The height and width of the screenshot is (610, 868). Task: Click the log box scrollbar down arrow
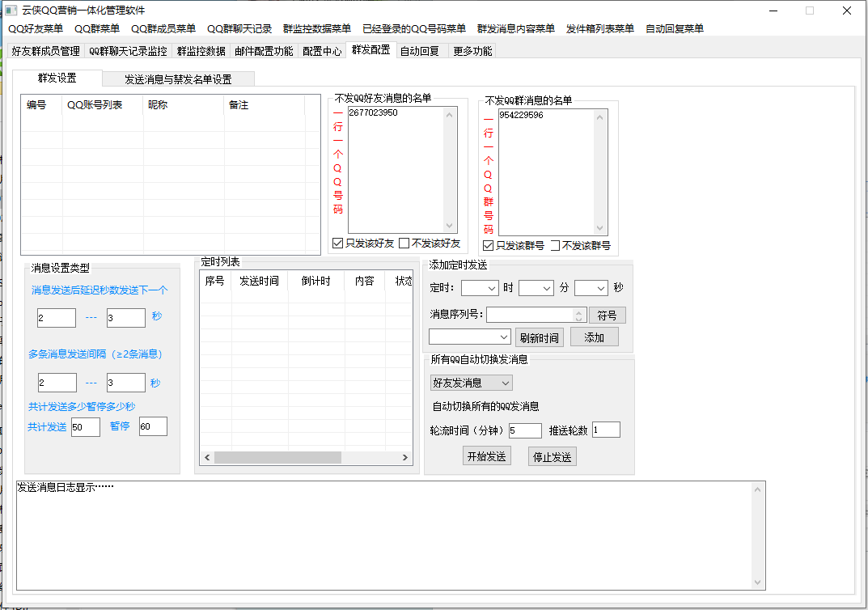pos(757,582)
